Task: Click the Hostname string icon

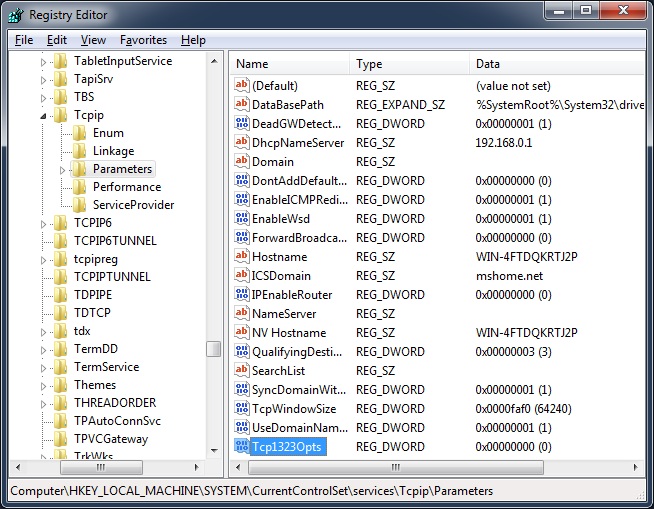Action: point(242,256)
